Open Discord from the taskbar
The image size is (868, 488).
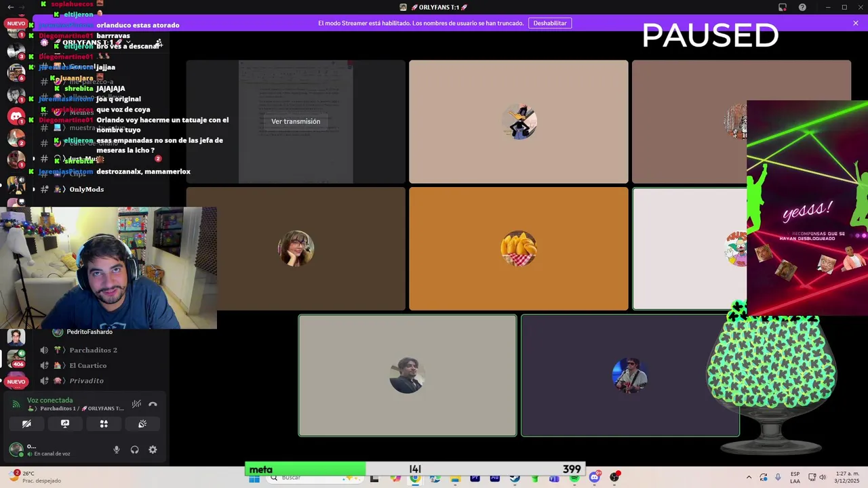pyautogui.click(x=595, y=478)
